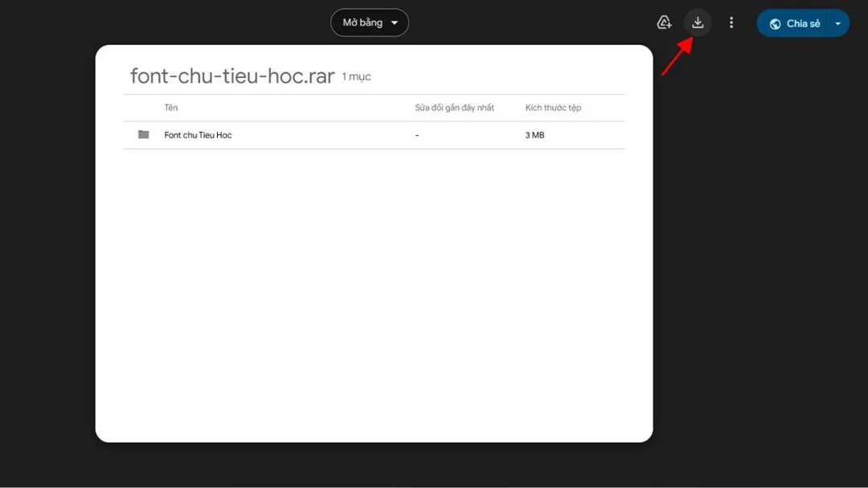Click the globe icon inside the Chia sẻ button

[x=774, y=23]
